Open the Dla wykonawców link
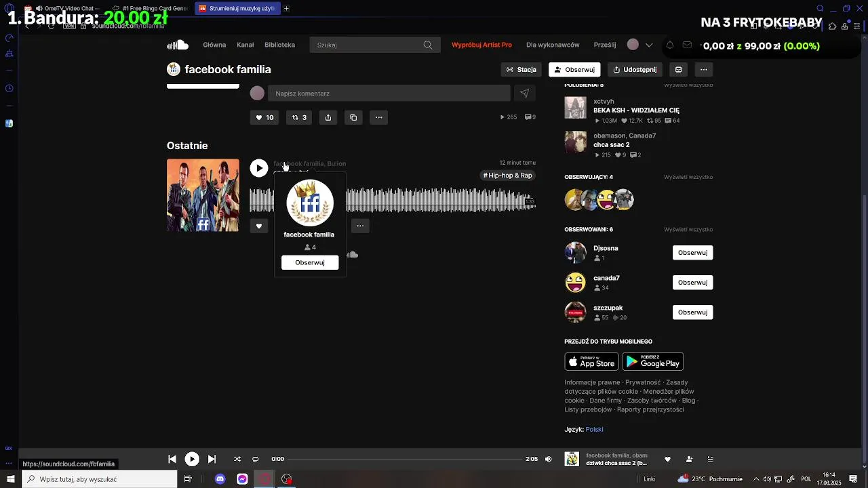 tap(553, 45)
